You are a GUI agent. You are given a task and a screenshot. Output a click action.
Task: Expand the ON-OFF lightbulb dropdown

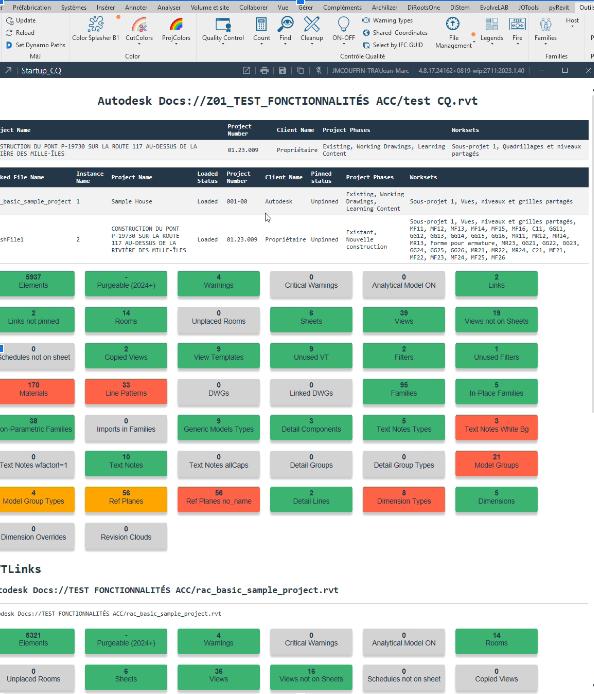pyautogui.click(x=343, y=44)
